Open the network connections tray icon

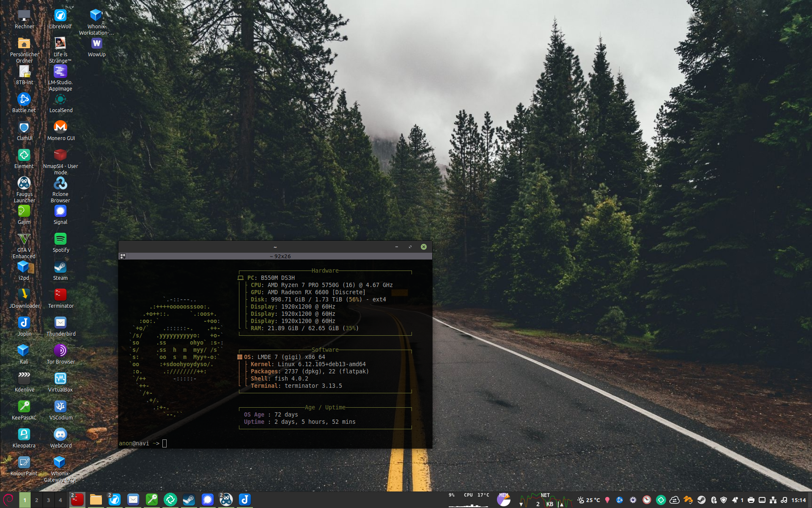click(773, 500)
